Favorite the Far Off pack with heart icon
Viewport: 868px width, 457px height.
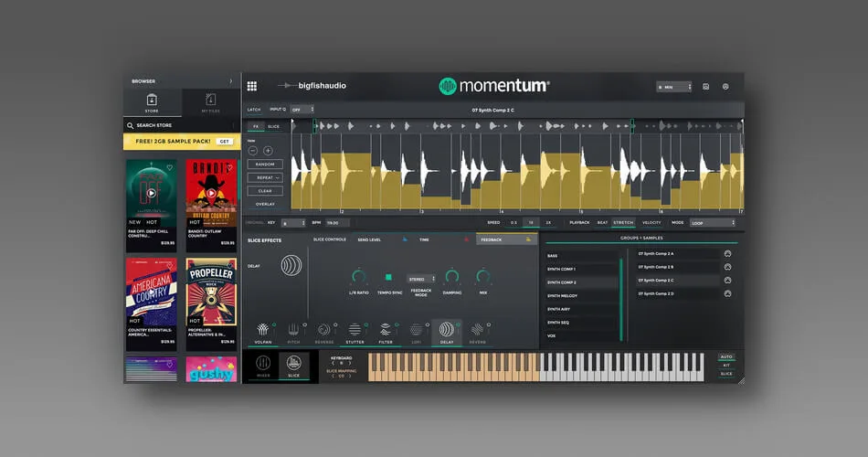click(x=169, y=167)
